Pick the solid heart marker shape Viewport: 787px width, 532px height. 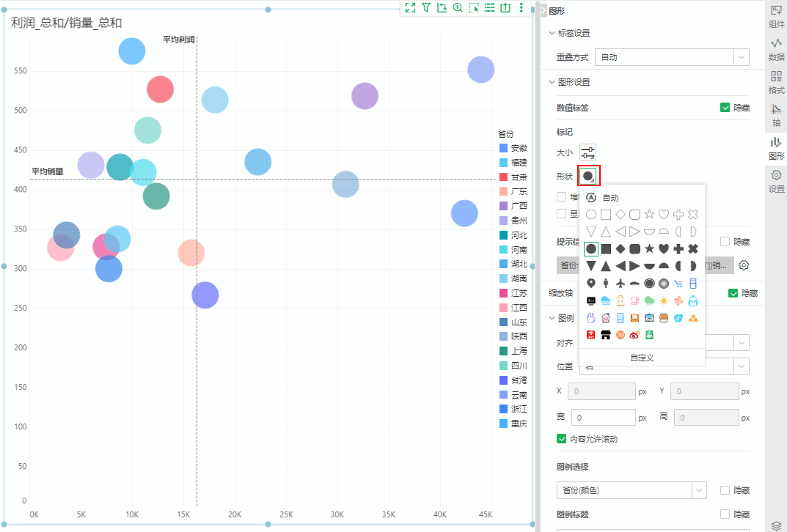tap(664, 249)
